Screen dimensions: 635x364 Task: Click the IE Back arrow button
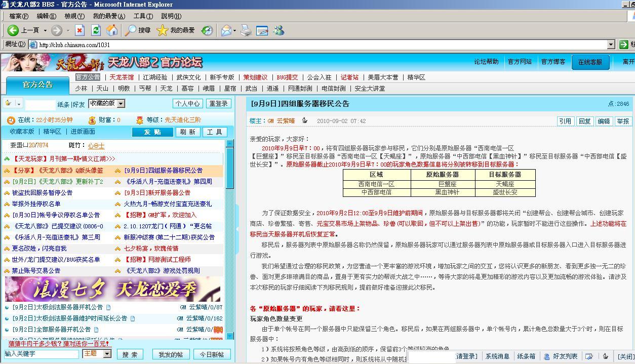click(13, 30)
